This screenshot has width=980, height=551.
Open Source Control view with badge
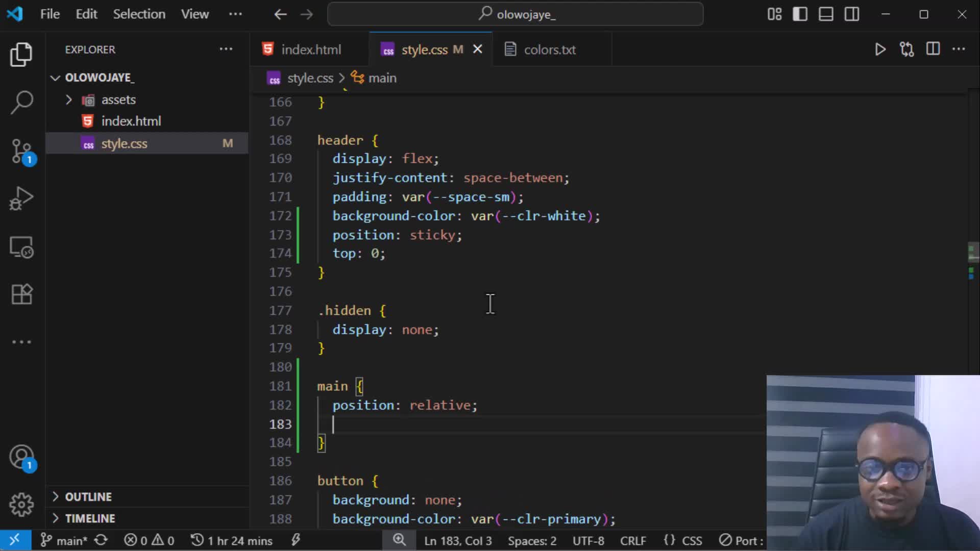pyautogui.click(x=21, y=152)
